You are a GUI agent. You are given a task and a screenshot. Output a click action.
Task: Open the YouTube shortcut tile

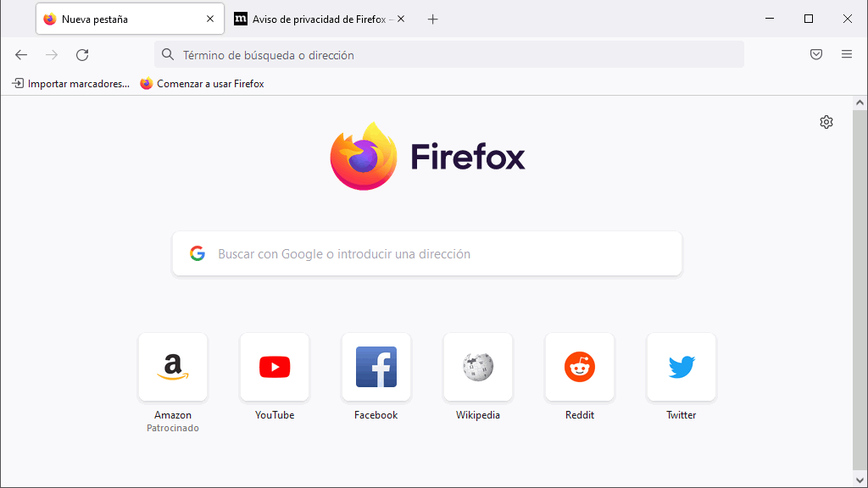point(275,367)
